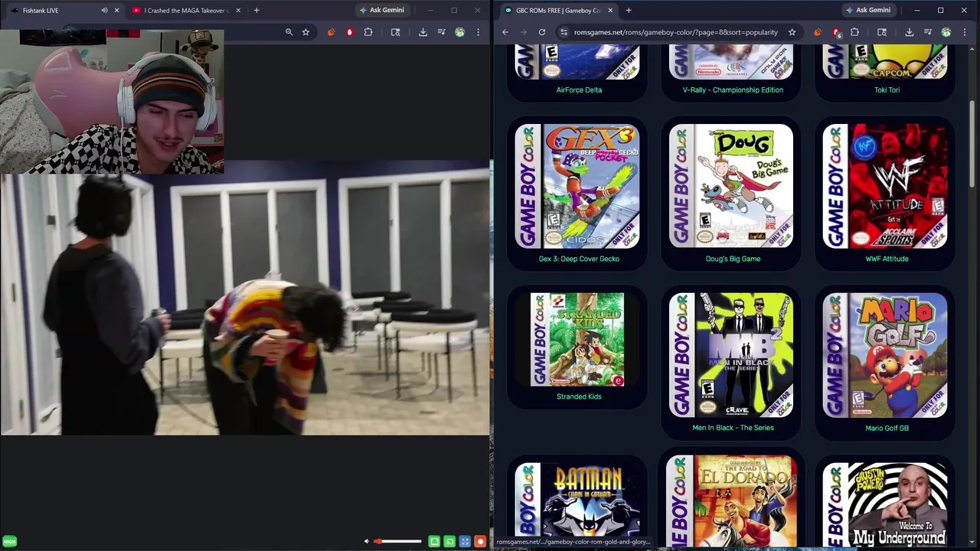The height and width of the screenshot is (551, 980).
Task: Go back in right browser window
Action: point(505,32)
